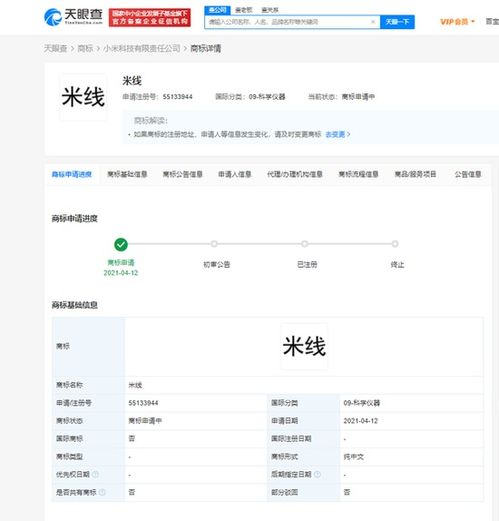Switch to the 商标基础信息 tab
The width and height of the screenshot is (499, 521).
[127, 174]
